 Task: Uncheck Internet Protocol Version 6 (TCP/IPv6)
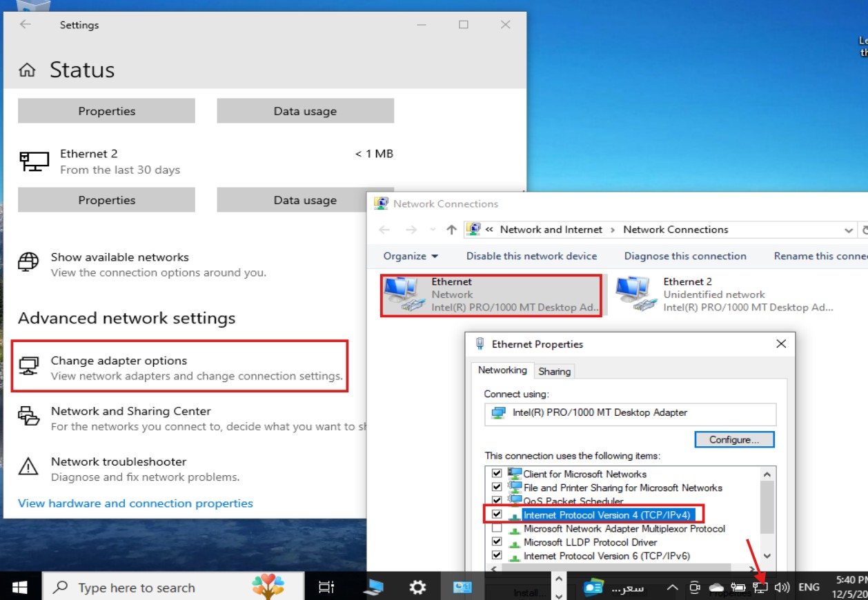point(496,555)
